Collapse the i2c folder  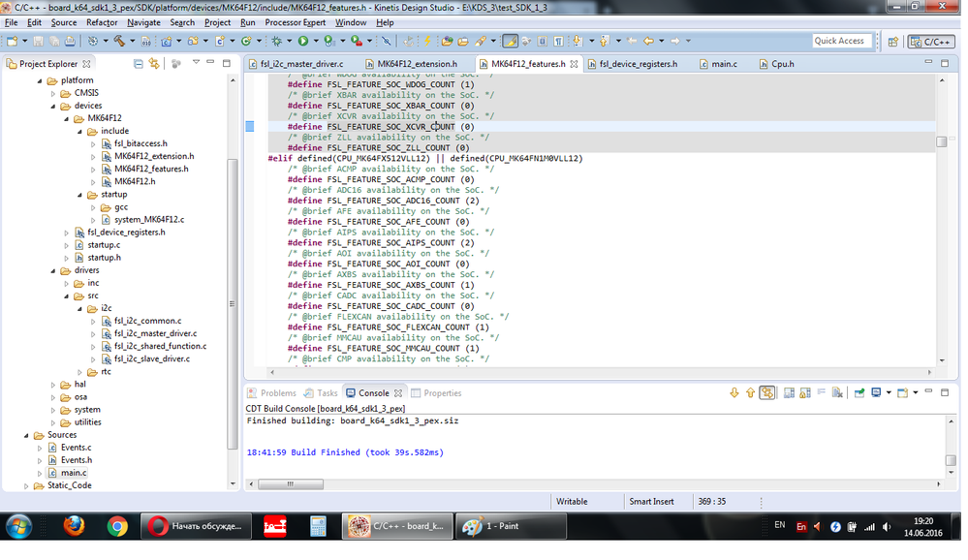[x=79, y=309]
